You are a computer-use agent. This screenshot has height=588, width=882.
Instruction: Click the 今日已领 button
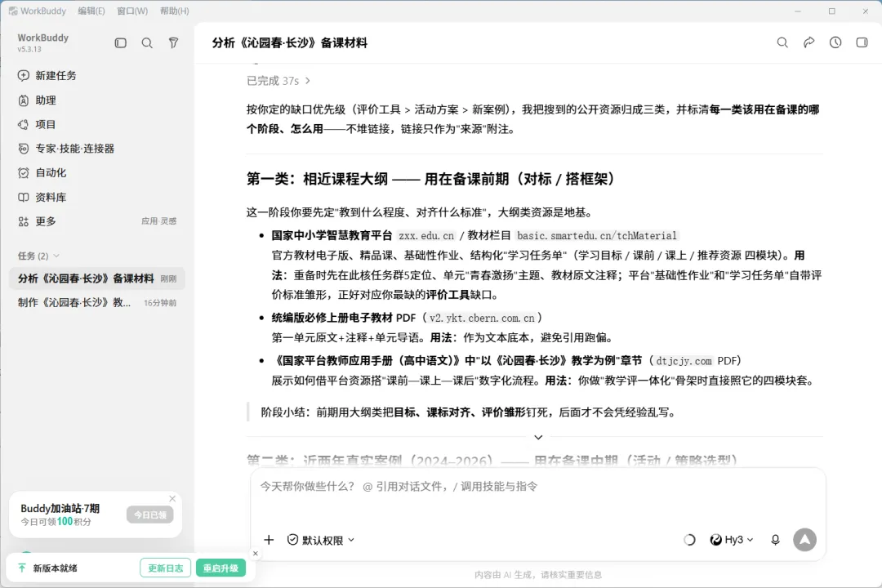(149, 514)
